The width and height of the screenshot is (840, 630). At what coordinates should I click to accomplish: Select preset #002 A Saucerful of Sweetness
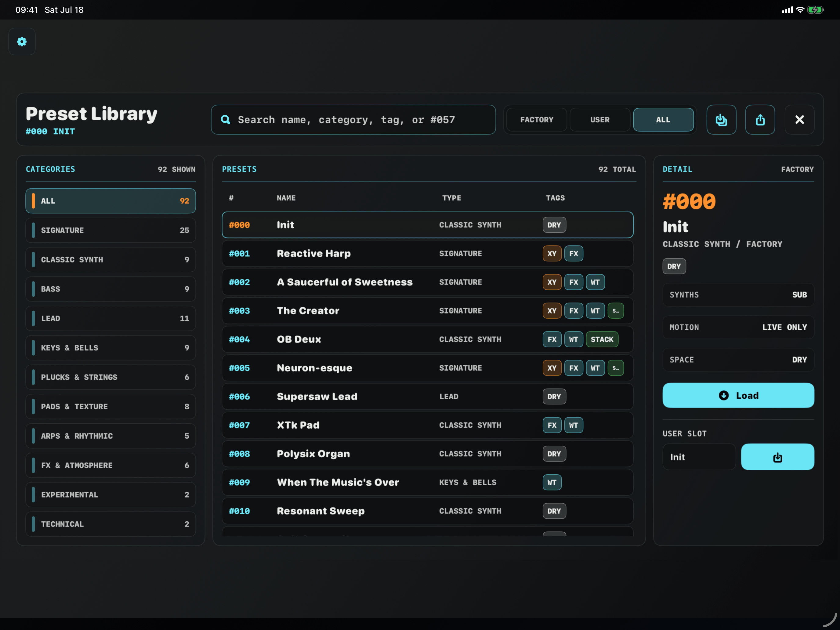[428, 282]
